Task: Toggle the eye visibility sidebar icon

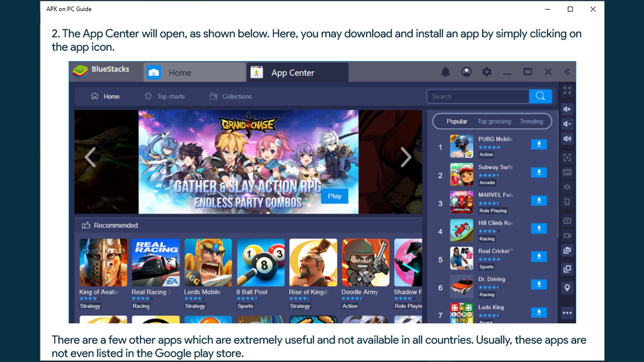Action: pyautogui.click(x=567, y=187)
